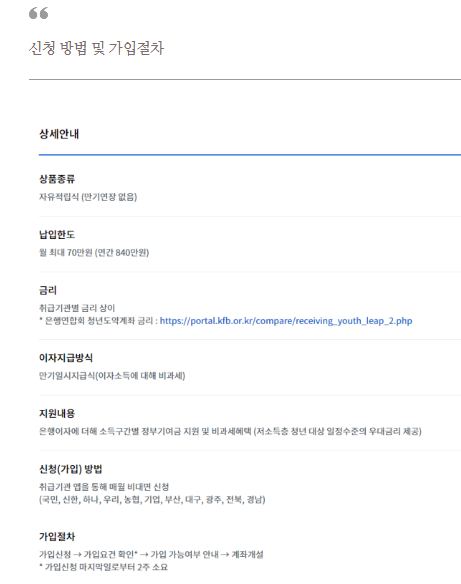This screenshot has height=584, width=461.
Task: Click the '신청(가입) 방법' label
Action: 70,469
